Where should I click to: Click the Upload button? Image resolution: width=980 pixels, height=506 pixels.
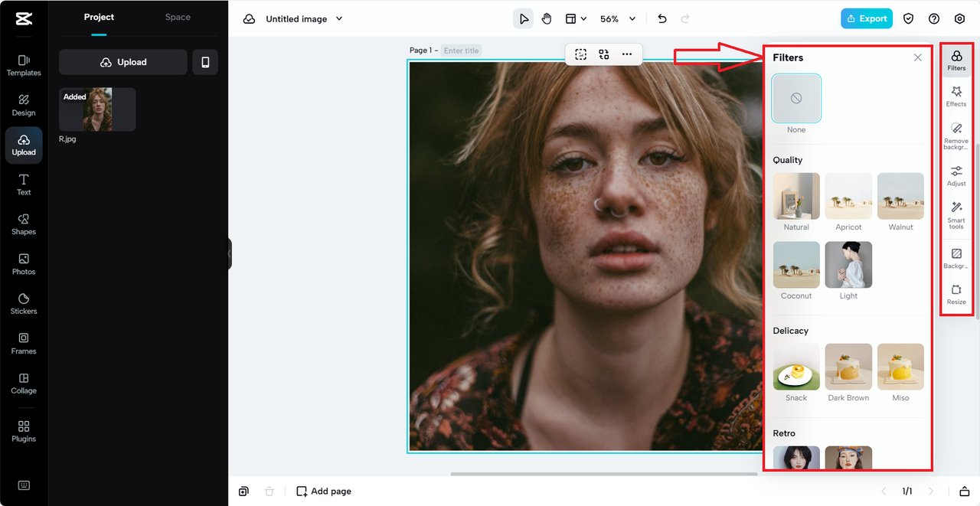123,62
